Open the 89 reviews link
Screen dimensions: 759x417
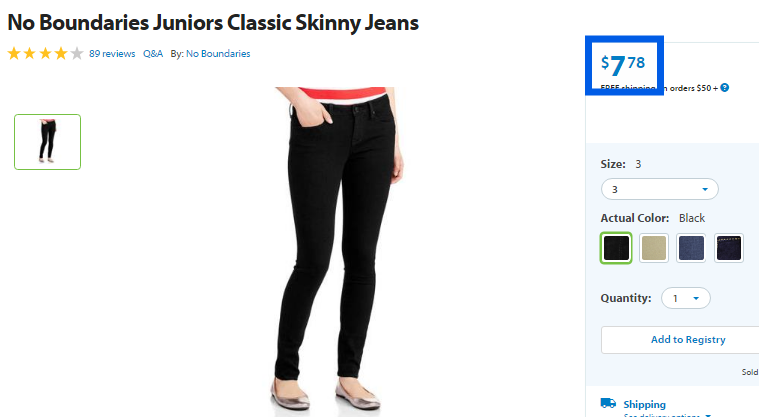[x=112, y=54]
